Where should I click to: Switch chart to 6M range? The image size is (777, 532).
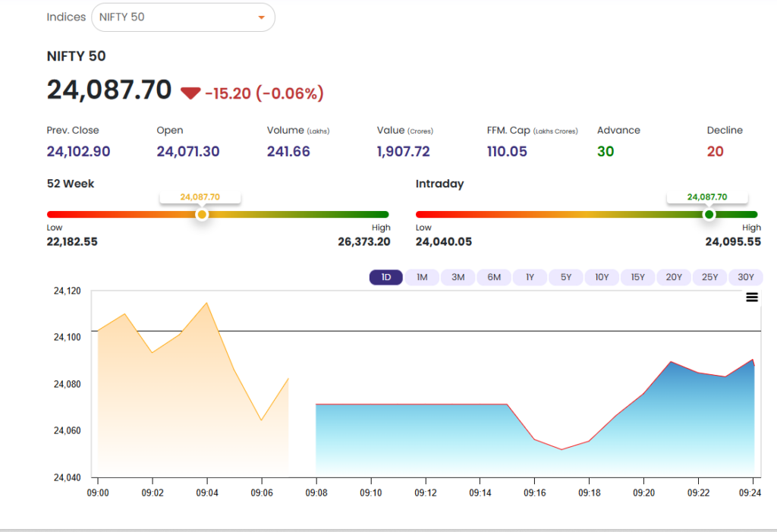coord(494,277)
